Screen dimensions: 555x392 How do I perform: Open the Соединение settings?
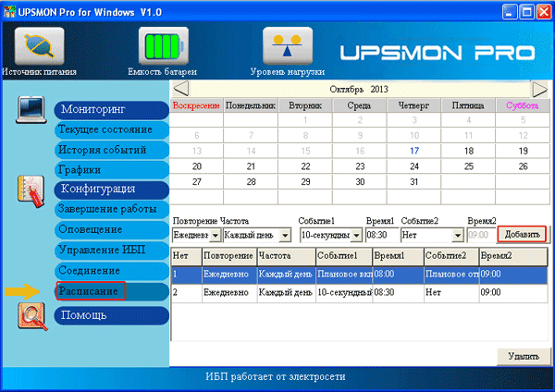pyautogui.click(x=112, y=271)
